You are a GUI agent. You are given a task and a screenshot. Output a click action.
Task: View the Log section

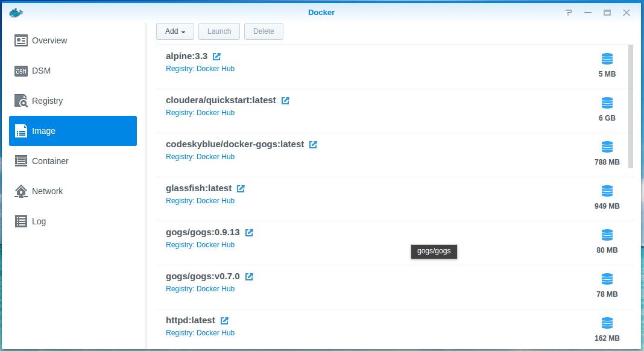pos(73,221)
